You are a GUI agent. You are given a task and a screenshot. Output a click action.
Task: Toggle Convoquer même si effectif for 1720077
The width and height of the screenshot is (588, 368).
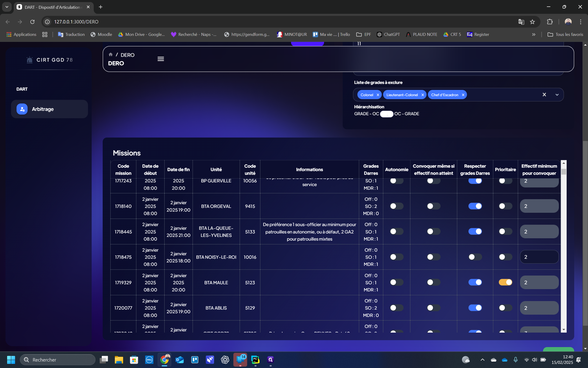[x=433, y=308]
